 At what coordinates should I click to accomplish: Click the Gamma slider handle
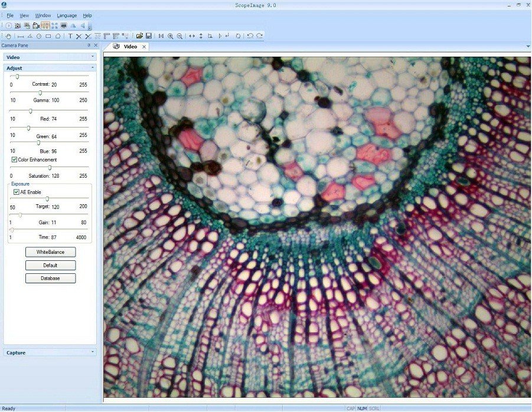click(x=40, y=93)
